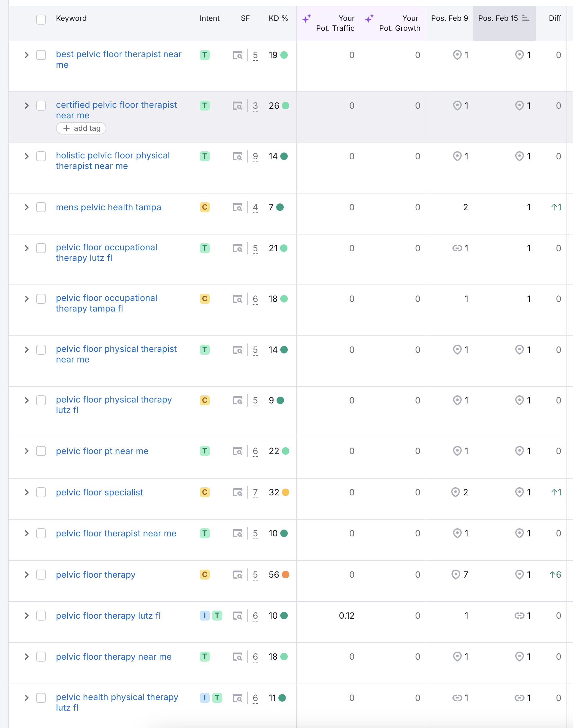The width and height of the screenshot is (573, 728).
Task: Click the "Diff" column header
Action: pos(555,18)
